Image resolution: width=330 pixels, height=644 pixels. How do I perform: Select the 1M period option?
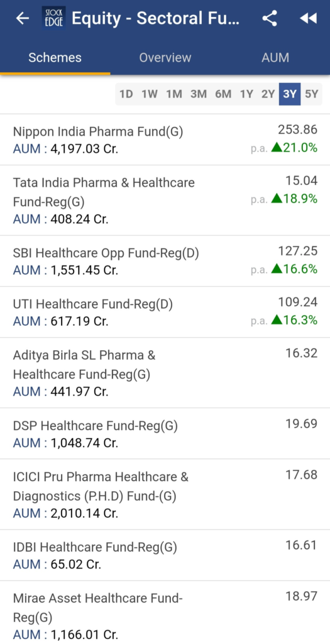[174, 94]
